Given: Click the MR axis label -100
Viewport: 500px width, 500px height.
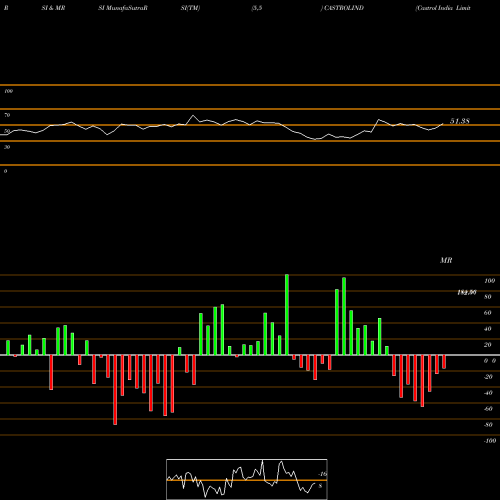Looking at the screenshot, I should point(490,441).
